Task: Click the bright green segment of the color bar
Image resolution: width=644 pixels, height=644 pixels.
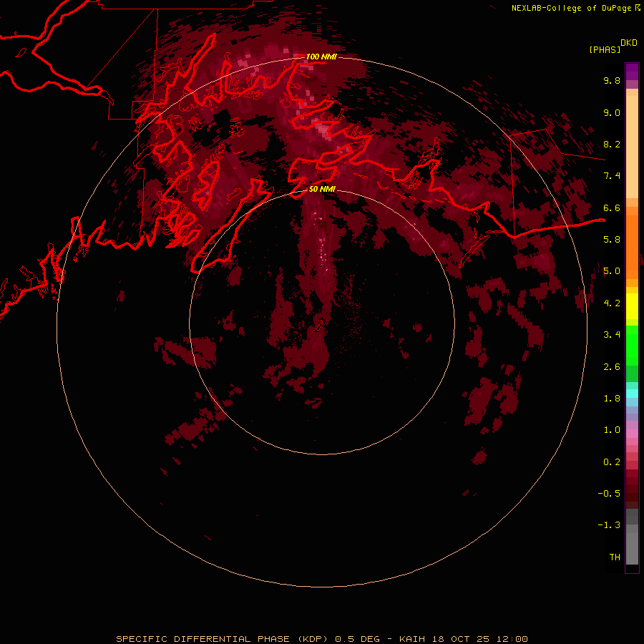Action: 632,345
